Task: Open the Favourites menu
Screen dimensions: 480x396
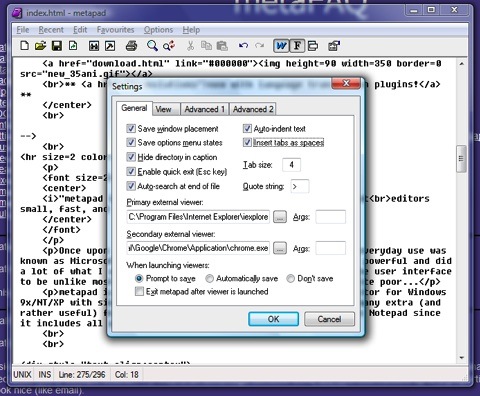Action: [x=115, y=30]
